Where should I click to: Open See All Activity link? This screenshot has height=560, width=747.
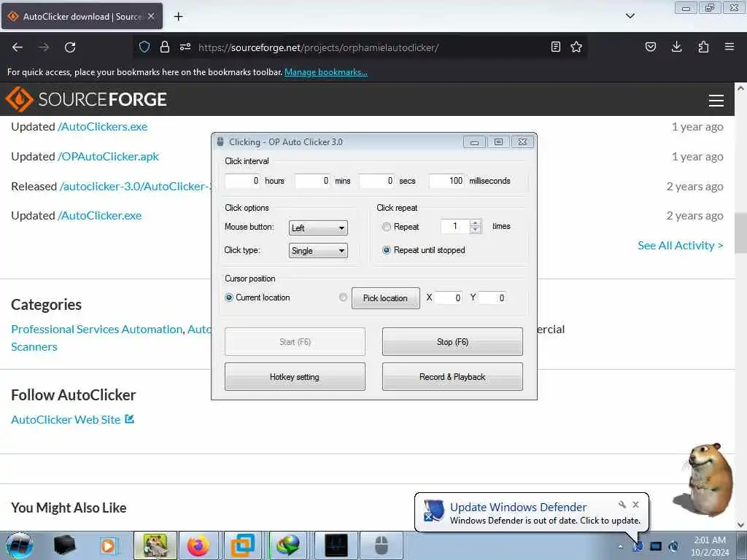(681, 246)
